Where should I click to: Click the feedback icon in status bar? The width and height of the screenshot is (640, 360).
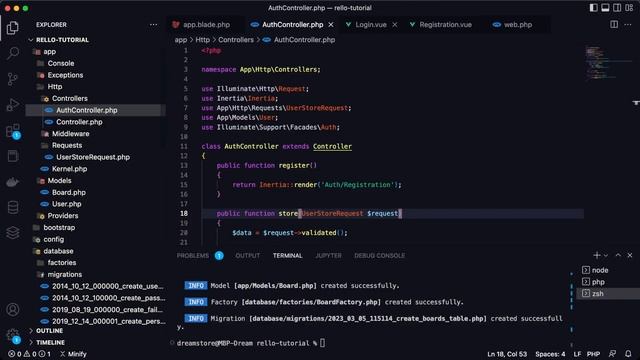coord(612,353)
